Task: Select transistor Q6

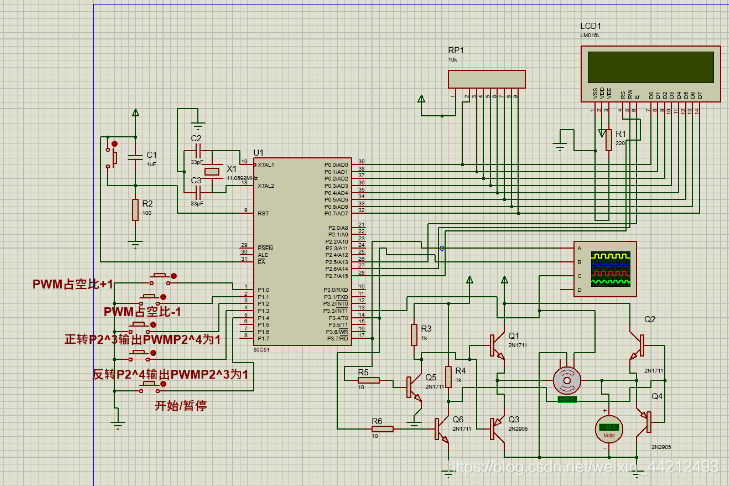Action: pos(441,429)
